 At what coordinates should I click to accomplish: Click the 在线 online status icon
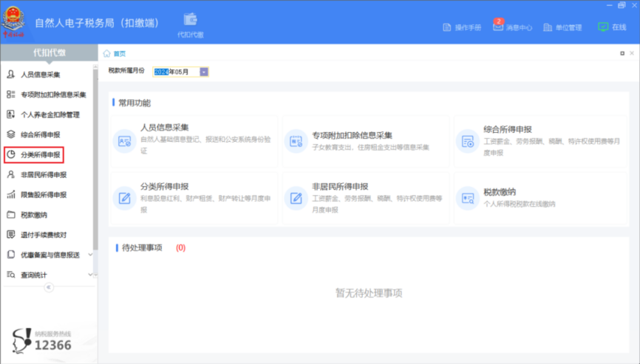click(603, 27)
